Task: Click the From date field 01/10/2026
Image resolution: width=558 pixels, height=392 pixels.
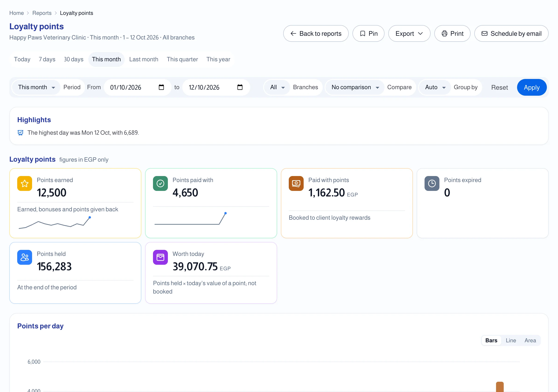Action: pyautogui.click(x=137, y=87)
